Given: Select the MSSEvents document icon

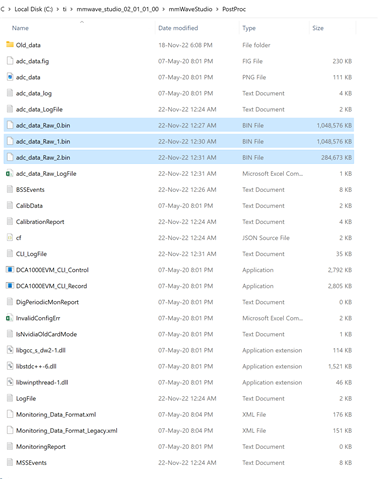Looking at the screenshot, I should (x=10, y=462).
